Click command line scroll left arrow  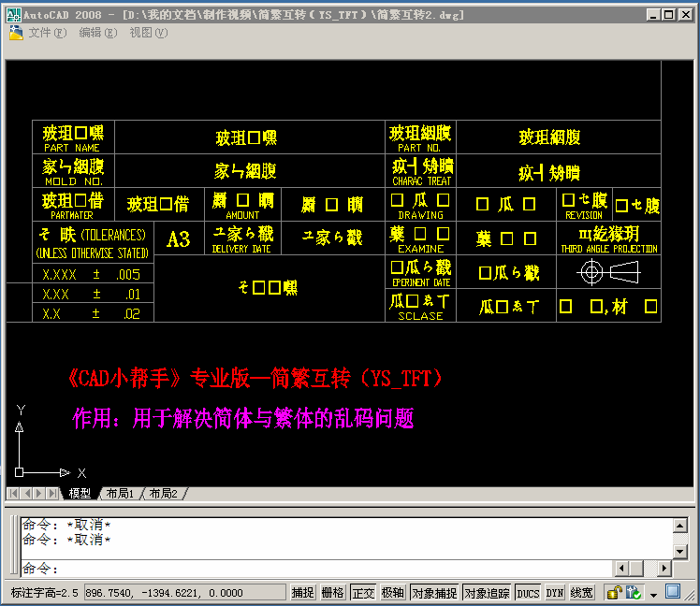[x=621, y=568]
